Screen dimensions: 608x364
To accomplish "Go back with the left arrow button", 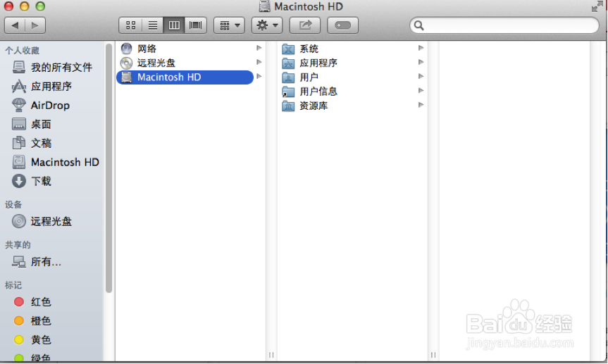I will pos(15,25).
